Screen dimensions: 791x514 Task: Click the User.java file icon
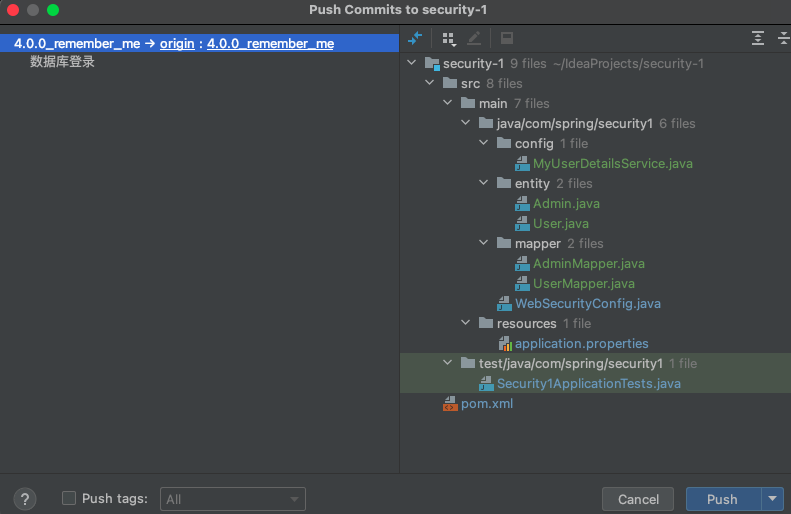click(x=522, y=223)
